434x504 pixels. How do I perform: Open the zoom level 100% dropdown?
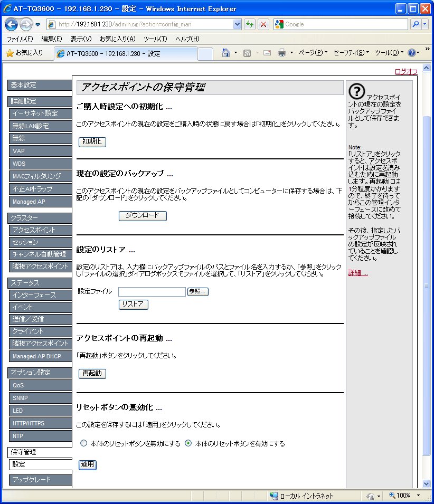click(418, 496)
